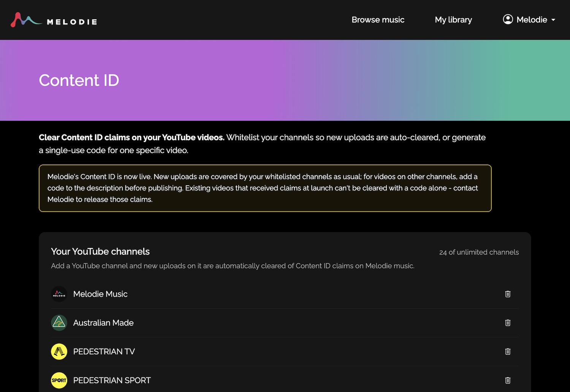The image size is (570, 392).
Task: Expand the Melodie account dropdown
Action: pos(529,20)
